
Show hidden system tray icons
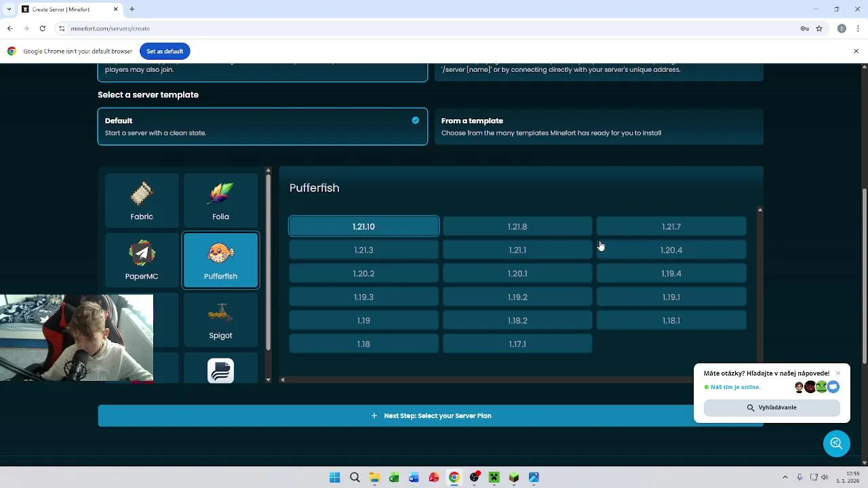[x=785, y=477]
